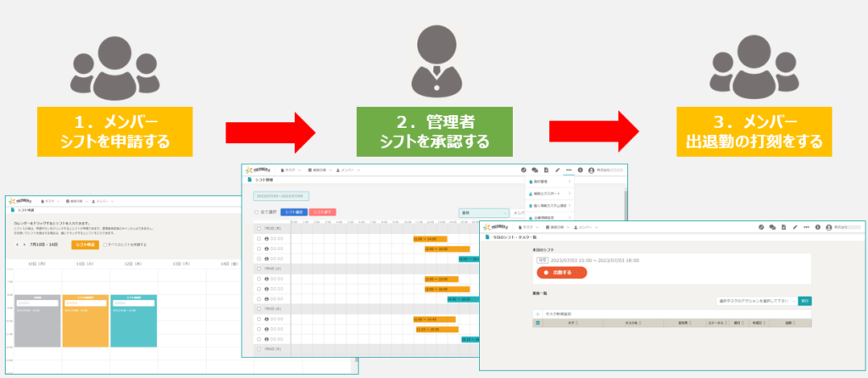
Task: Click the checkmark circle icon in task-list header
Action: point(759,227)
